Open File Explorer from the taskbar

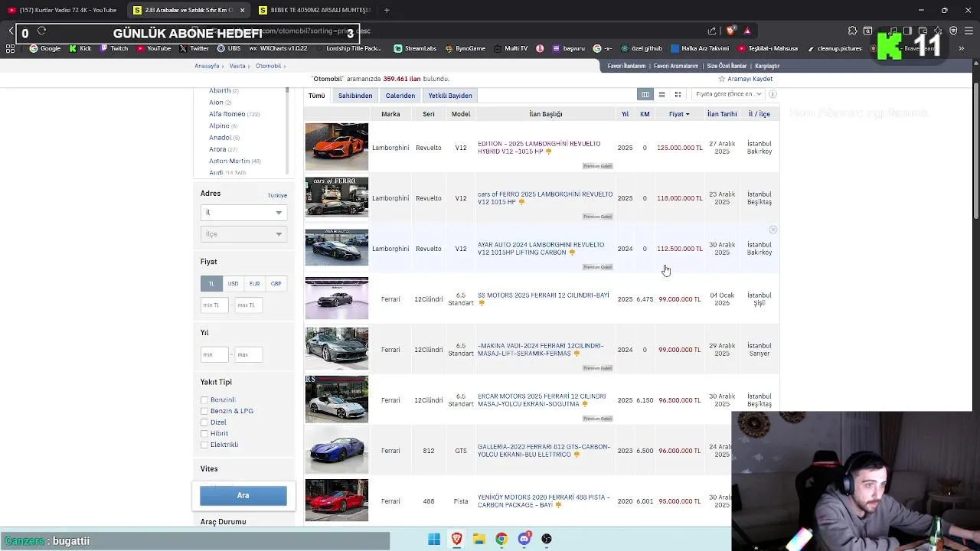[479, 540]
